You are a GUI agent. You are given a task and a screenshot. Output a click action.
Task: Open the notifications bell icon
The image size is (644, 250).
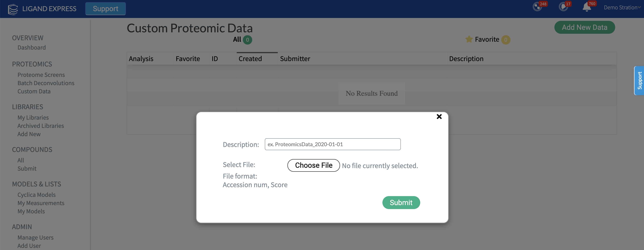click(586, 7)
